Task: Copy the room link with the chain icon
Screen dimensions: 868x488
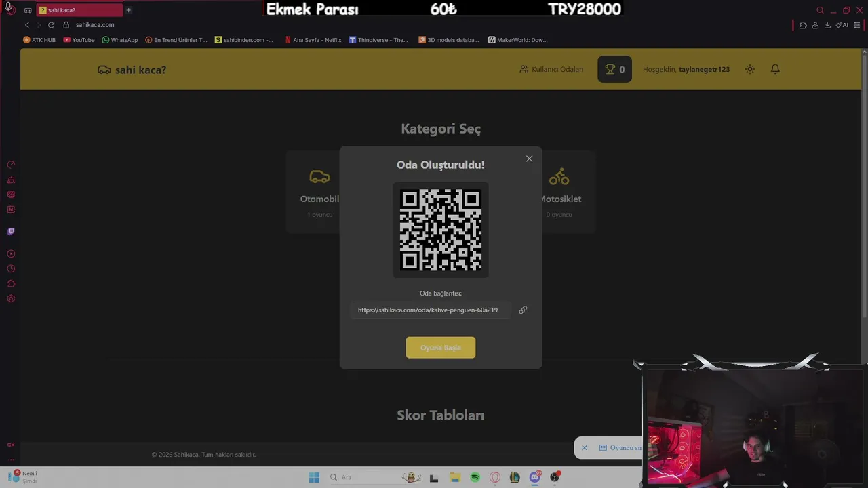Action: pos(523,310)
